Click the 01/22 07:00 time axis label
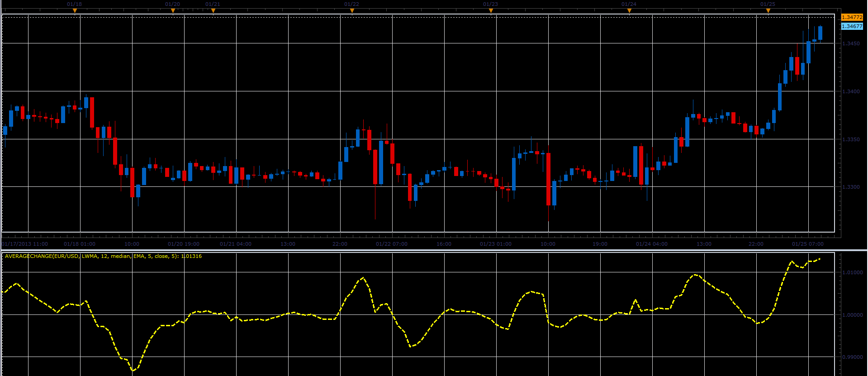Image resolution: width=868 pixels, height=376 pixels. point(392,244)
